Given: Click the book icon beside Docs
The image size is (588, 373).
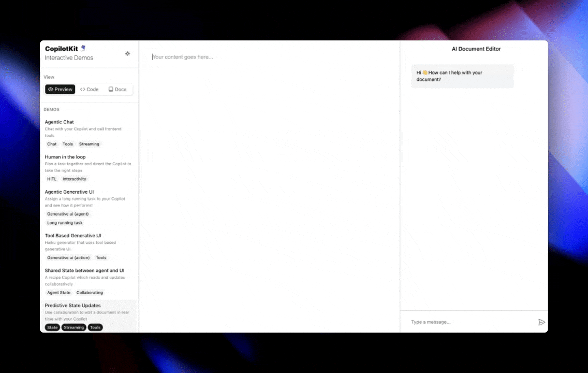Looking at the screenshot, I should point(111,89).
